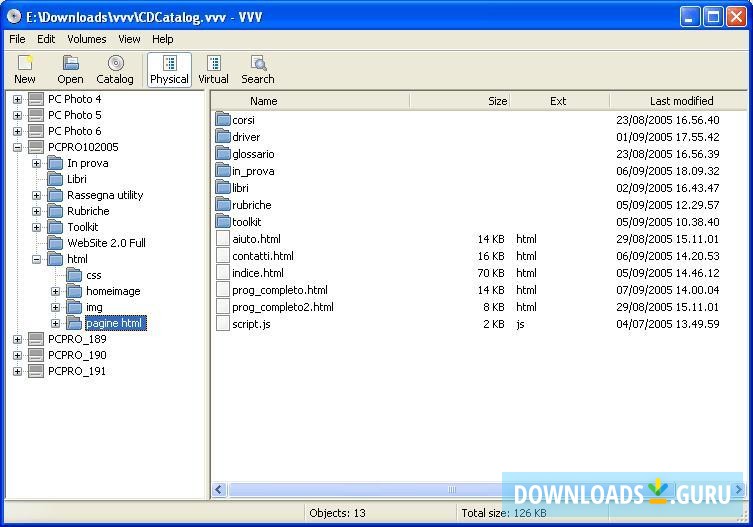The height and width of the screenshot is (527, 753).
Task: Expand the Toolkit tree folder
Action: tap(36, 227)
